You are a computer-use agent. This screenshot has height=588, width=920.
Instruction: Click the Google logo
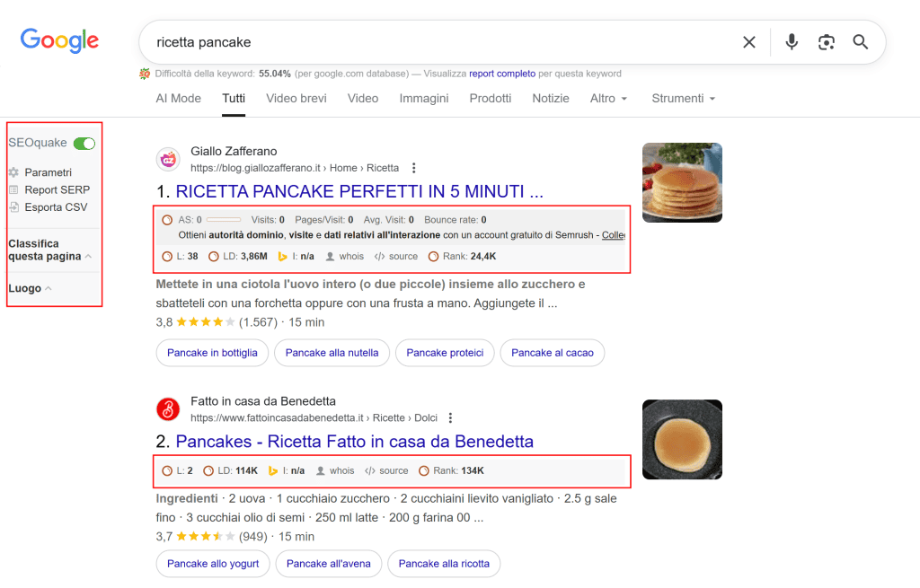60,40
